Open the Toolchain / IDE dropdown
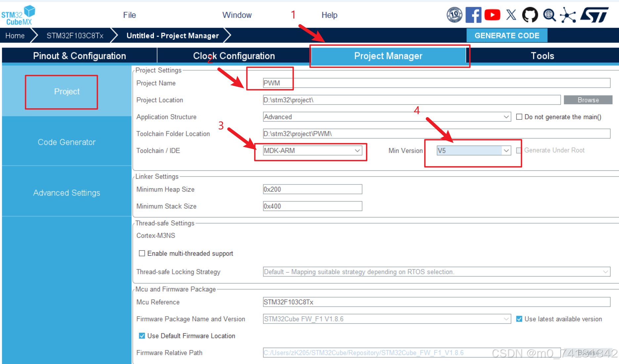Image resolution: width=619 pixels, height=364 pixels. click(312, 151)
